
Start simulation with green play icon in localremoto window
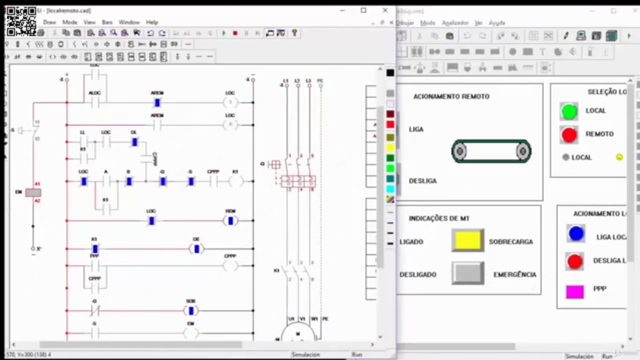tap(224, 33)
